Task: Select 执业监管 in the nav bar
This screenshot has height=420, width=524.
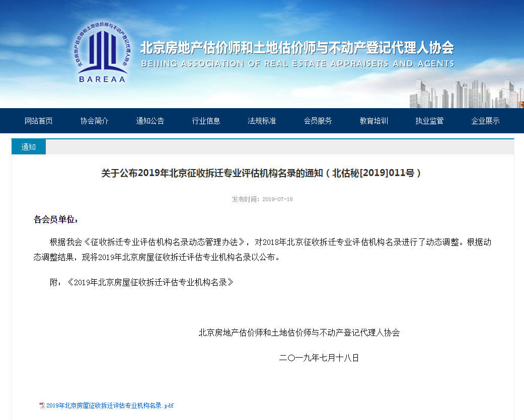Action: pyautogui.click(x=430, y=121)
